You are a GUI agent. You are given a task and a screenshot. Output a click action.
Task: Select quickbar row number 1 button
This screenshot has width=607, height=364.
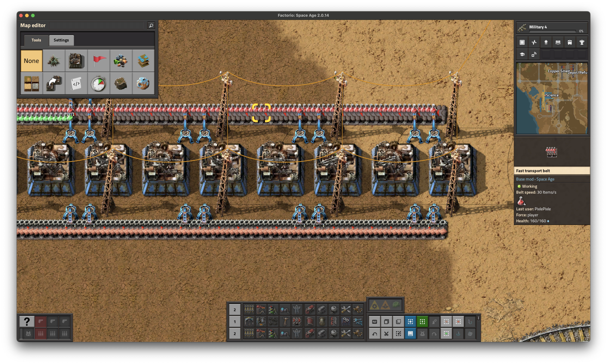point(234,322)
